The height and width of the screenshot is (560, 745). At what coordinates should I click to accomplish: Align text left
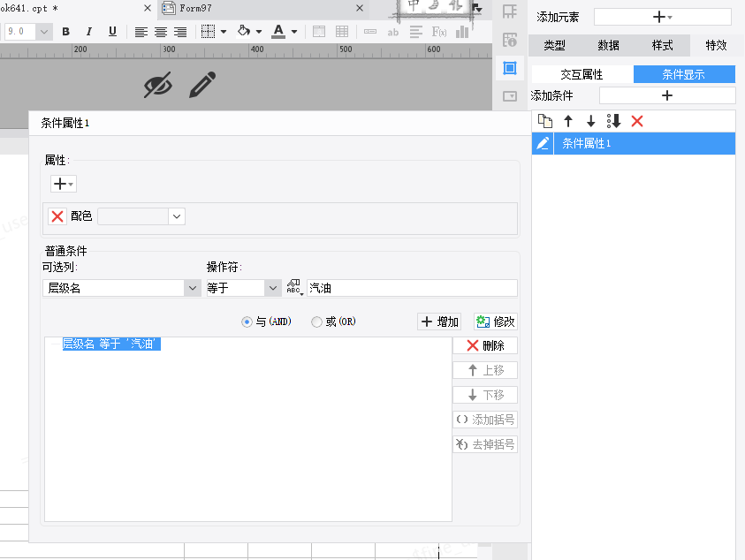click(141, 32)
